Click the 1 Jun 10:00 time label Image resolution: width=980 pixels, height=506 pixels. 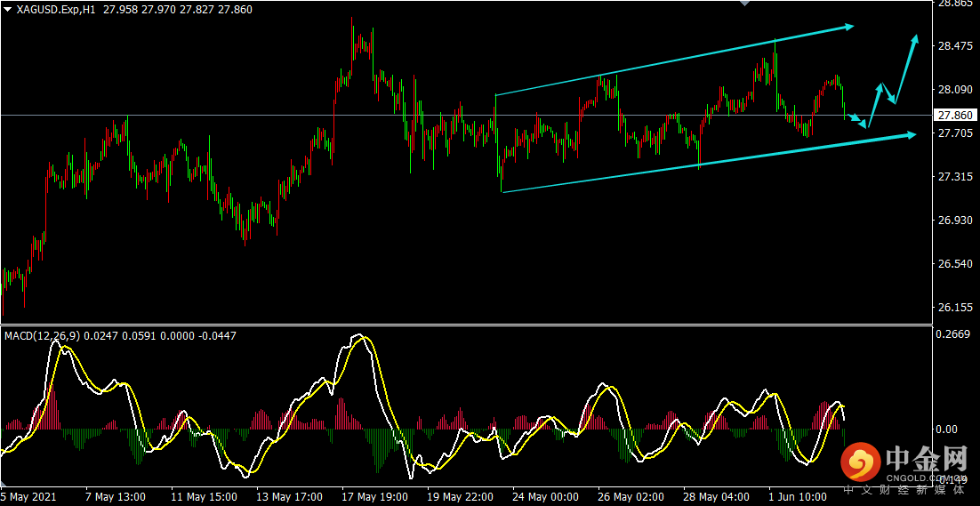pos(797,496)
